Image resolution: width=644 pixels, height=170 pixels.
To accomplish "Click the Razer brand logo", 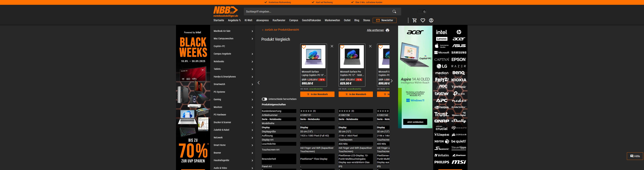I will (459, 66).
